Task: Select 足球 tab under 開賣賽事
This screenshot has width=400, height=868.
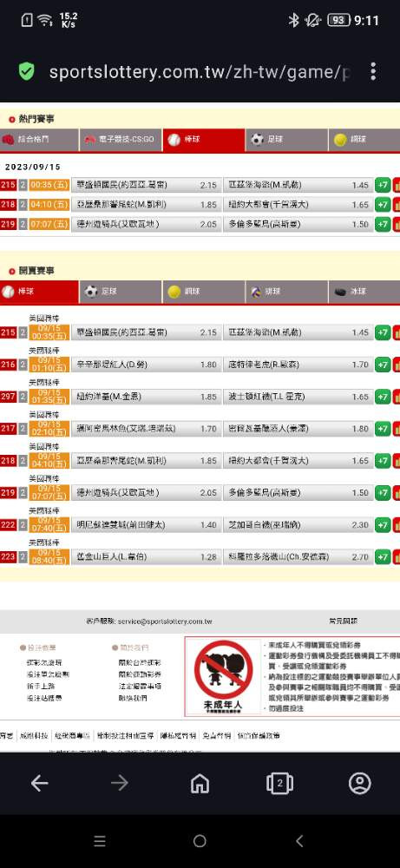Action: [121, 291]
